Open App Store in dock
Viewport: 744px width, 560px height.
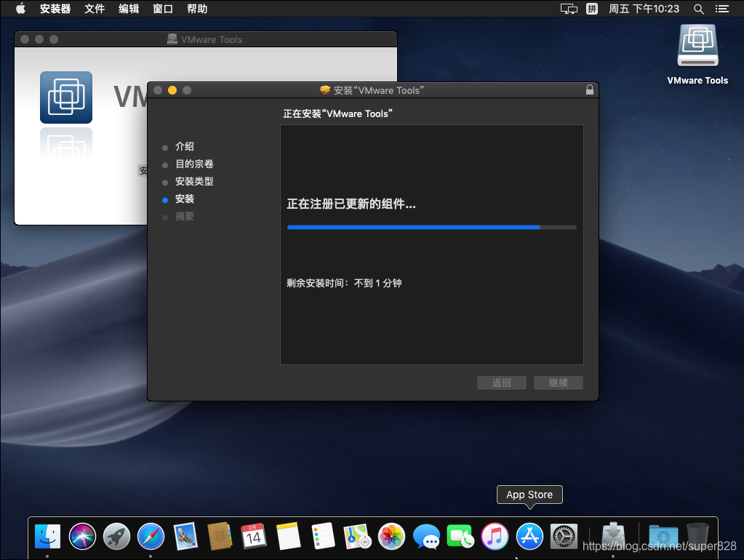point(529,536)
